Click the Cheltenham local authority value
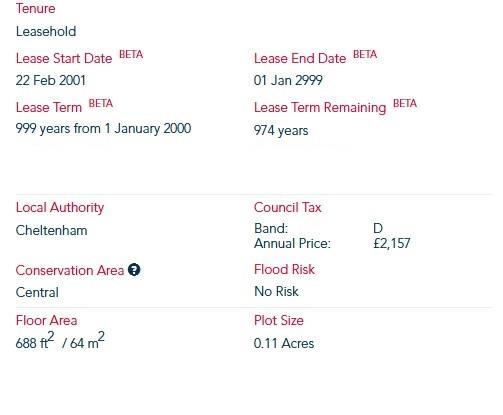This screenshot has height=415, width=503. coord(51,231)
